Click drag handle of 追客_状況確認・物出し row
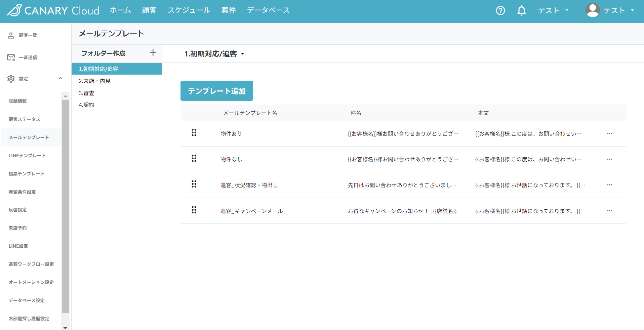Screen dimensions: 644x330 (x=194, y=184)
